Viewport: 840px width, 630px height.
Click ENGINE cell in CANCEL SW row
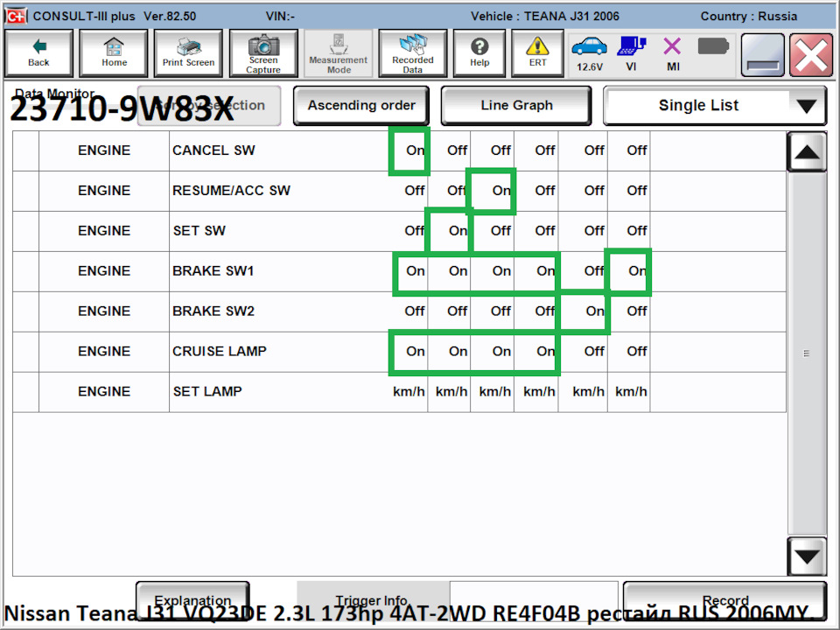point(104,150)
